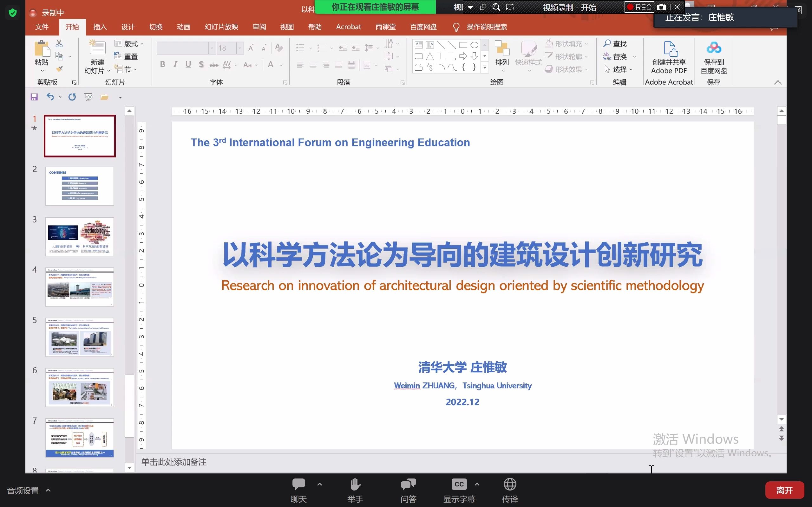
Task: Toggle bold formatting
Action: 163,64
